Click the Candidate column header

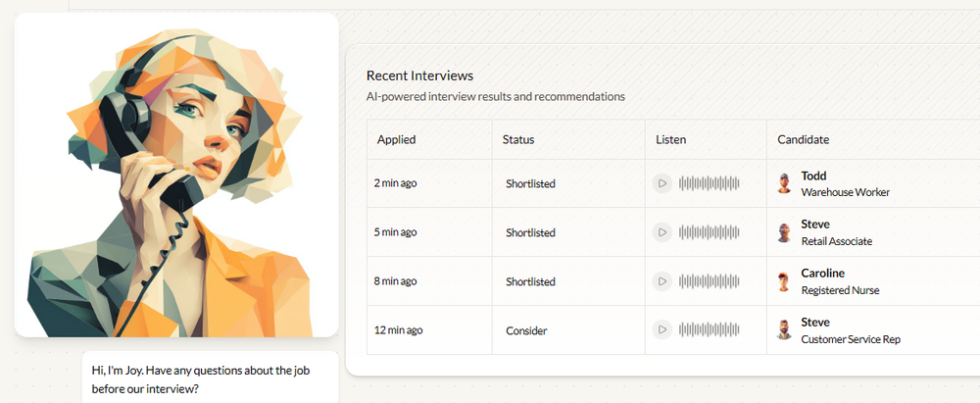click(803, 139)
